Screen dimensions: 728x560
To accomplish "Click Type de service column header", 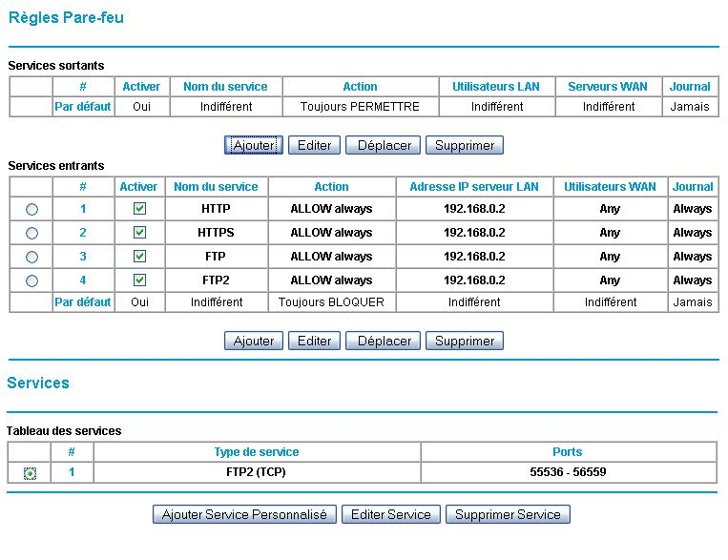I will click(x=257, y=452).
